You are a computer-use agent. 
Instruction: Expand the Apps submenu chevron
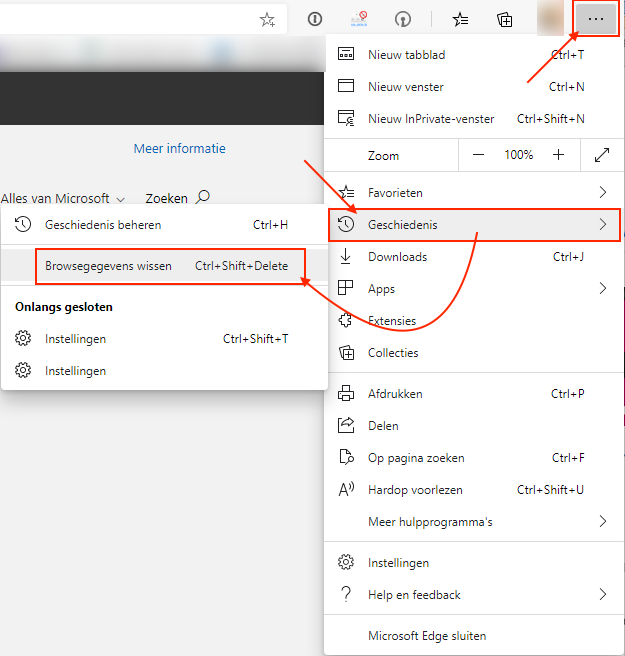click(602, 288)
